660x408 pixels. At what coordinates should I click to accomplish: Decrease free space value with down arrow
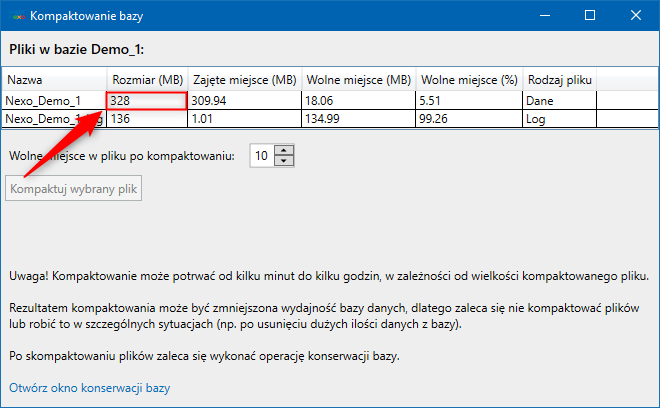tap(285, 160)
